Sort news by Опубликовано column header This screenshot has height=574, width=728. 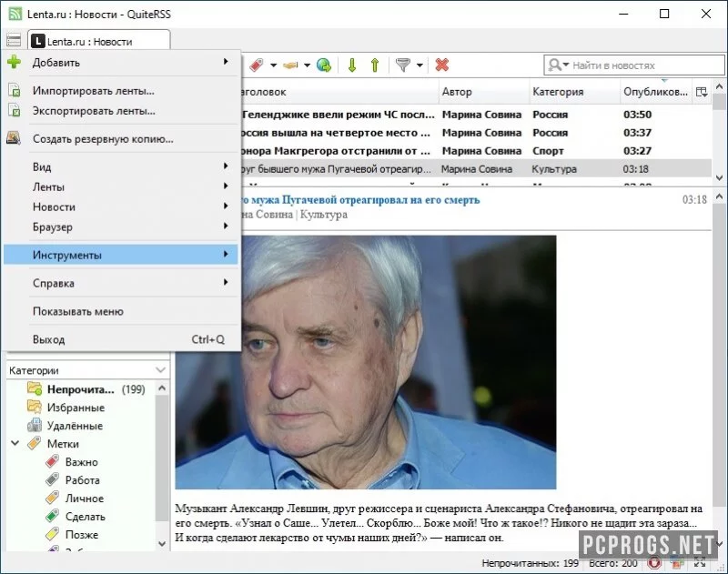click(x=655, y=92)
